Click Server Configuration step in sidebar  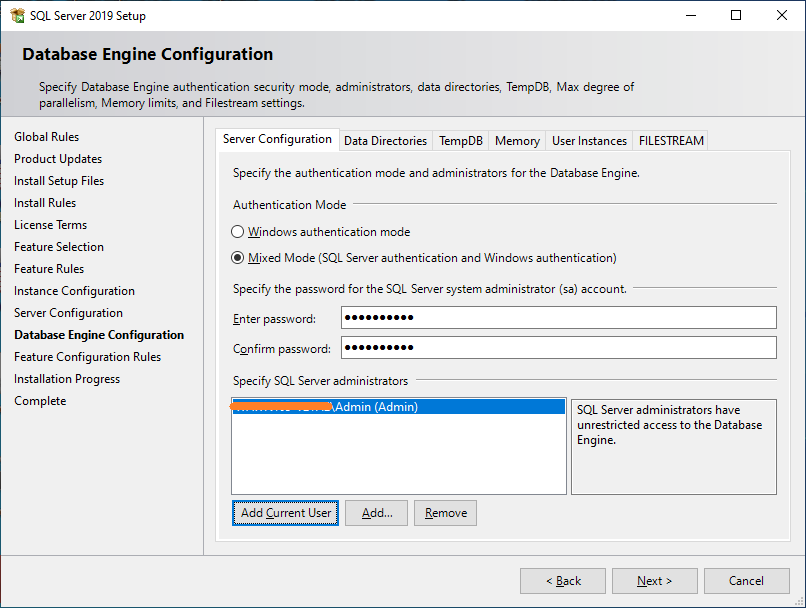click(68, 313)
